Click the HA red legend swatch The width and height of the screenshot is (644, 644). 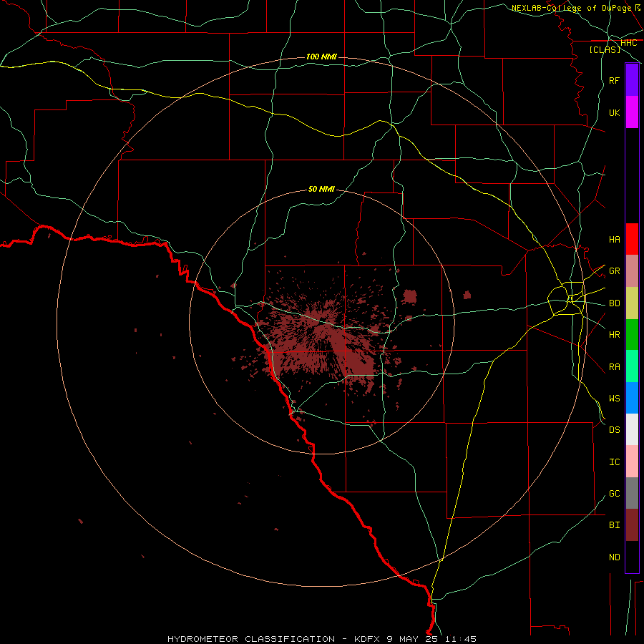pyautogui.click(x=632, y=239)
